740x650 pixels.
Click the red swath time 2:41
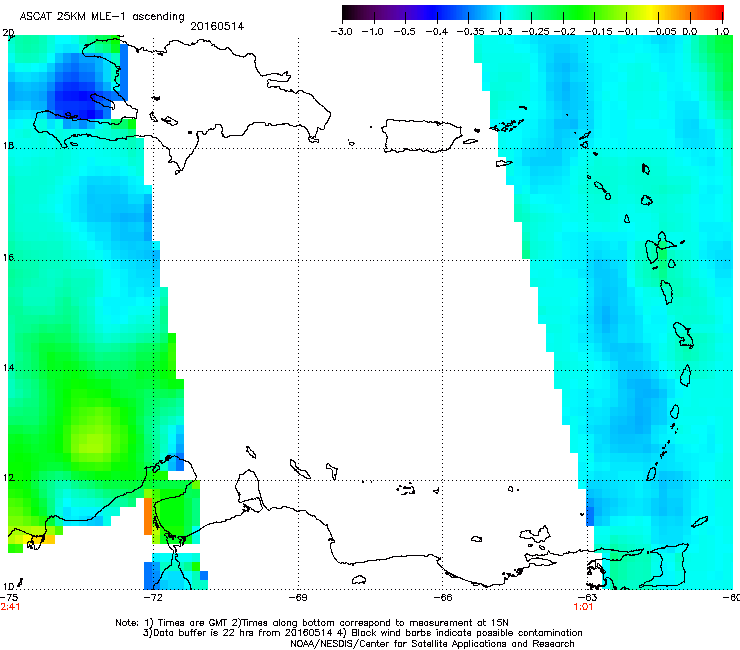(10, 607)
